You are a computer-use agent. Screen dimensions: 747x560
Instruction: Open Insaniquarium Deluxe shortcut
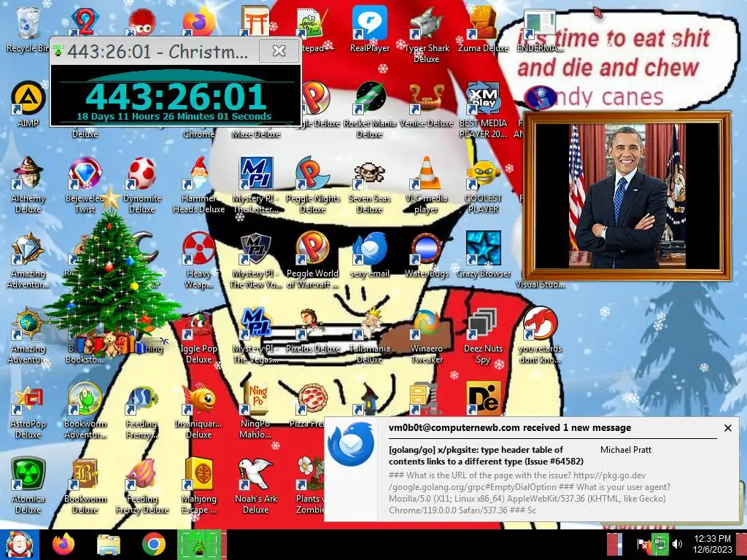coord(198,411)
